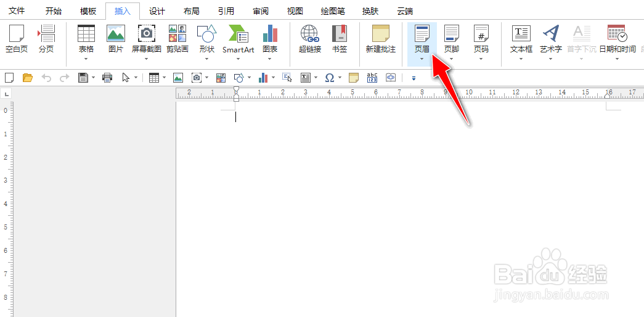Select the pointer arrow tool in quick toolbar
This screenshot has height=317, width=644.
pos(126,77)
